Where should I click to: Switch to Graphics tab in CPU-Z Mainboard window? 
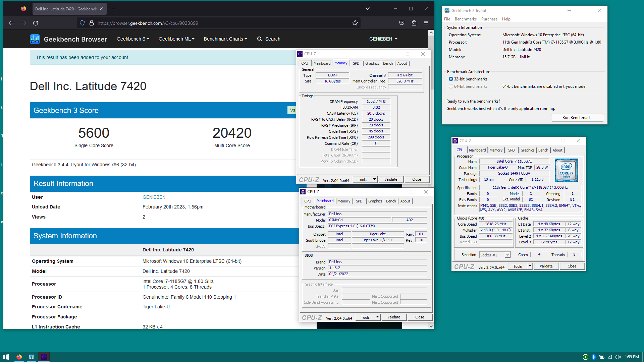375,201
